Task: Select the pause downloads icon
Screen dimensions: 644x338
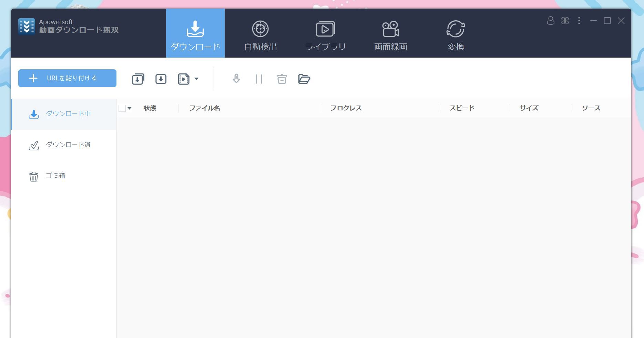Action: click(259, 79)
